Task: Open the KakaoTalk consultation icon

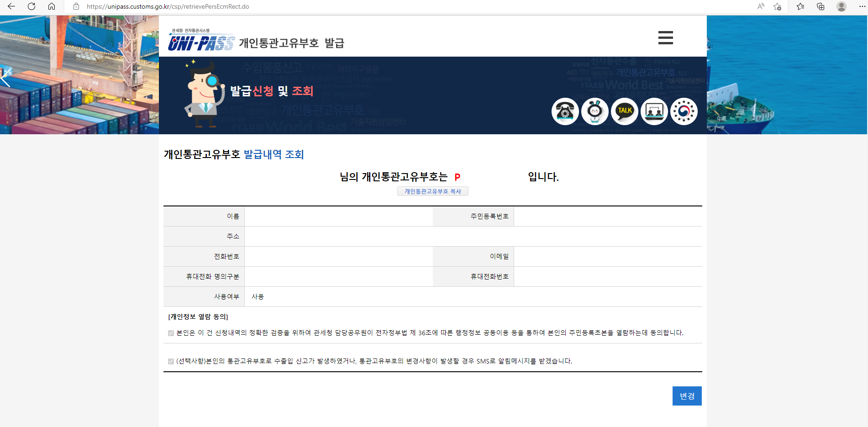Action: coord(624,111)
